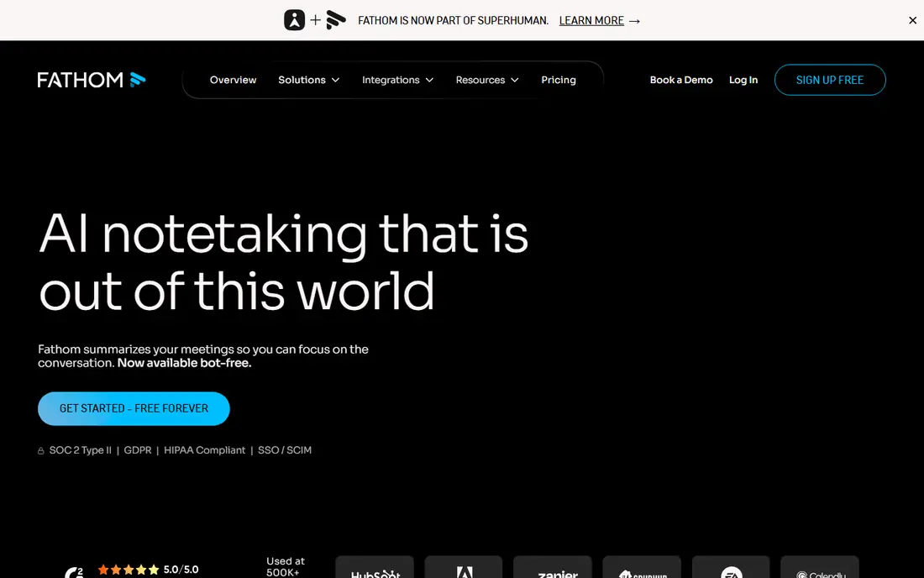This screenshot has height=578, width=924.
Task: Click the Fathom mark in the top banner
Action: pyautogui.click(x=336, y=20)
